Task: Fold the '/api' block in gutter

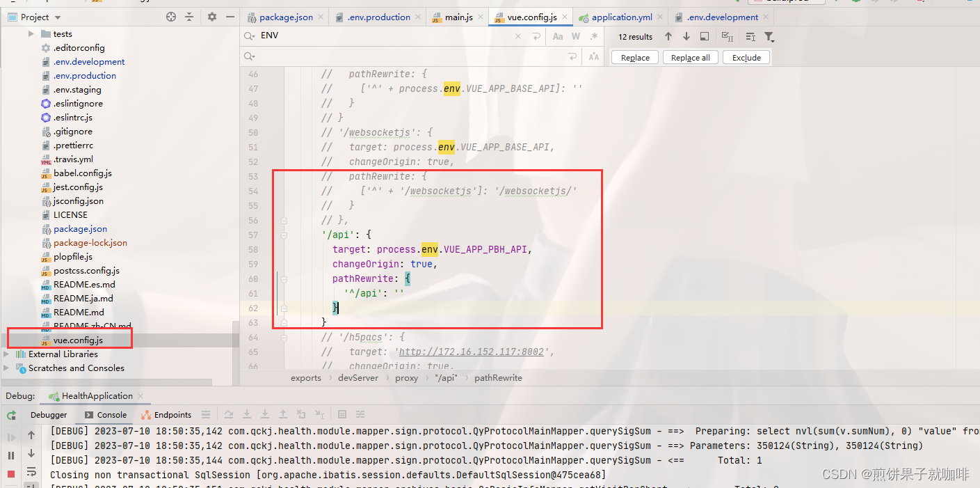Action: point(284,235)
